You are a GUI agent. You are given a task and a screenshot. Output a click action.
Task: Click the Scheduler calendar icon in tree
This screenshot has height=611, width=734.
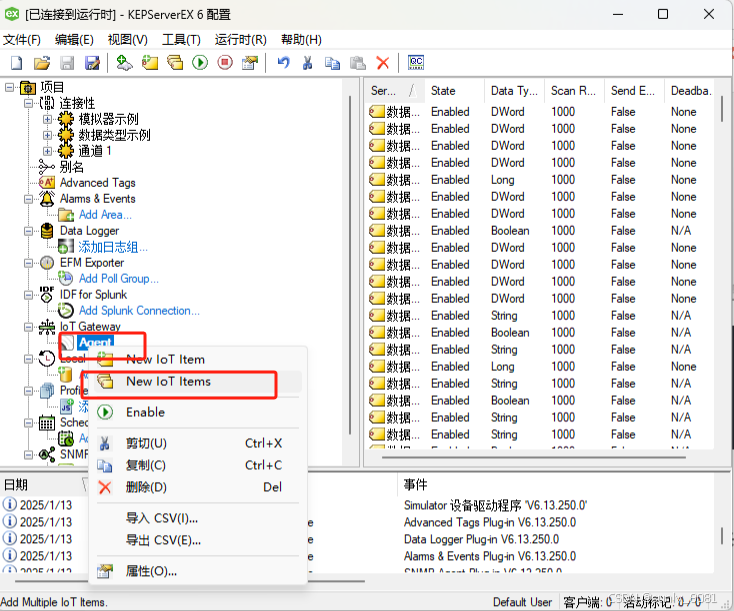47,422
